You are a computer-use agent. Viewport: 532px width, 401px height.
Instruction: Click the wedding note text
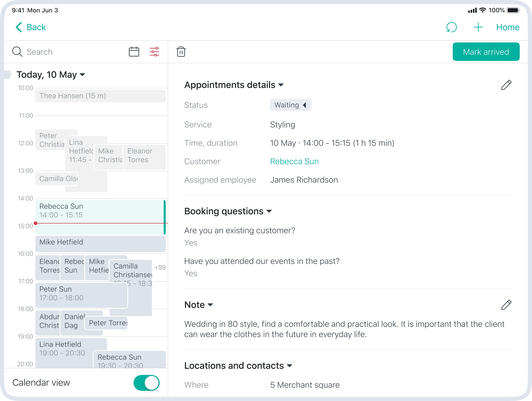(344, 329)
